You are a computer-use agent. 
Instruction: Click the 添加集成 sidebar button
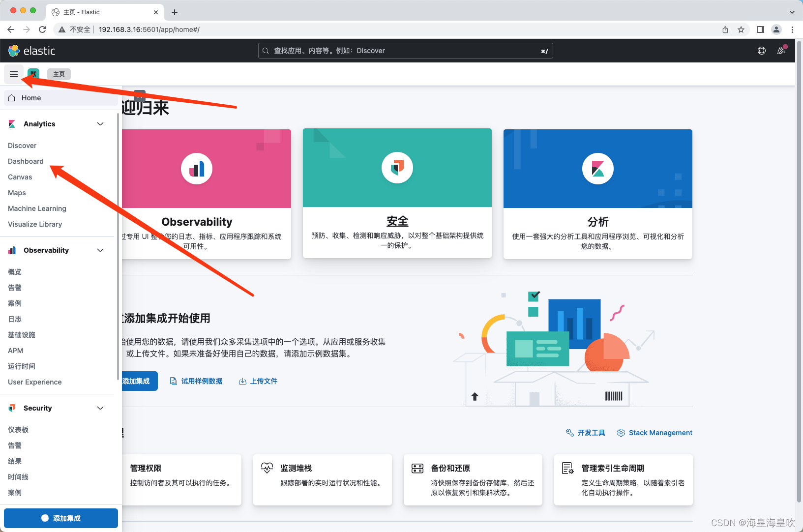pos(61,518)
